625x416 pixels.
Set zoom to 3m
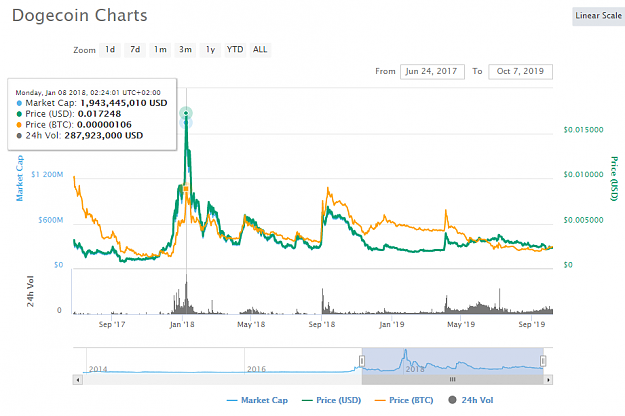tap(185, 50)
